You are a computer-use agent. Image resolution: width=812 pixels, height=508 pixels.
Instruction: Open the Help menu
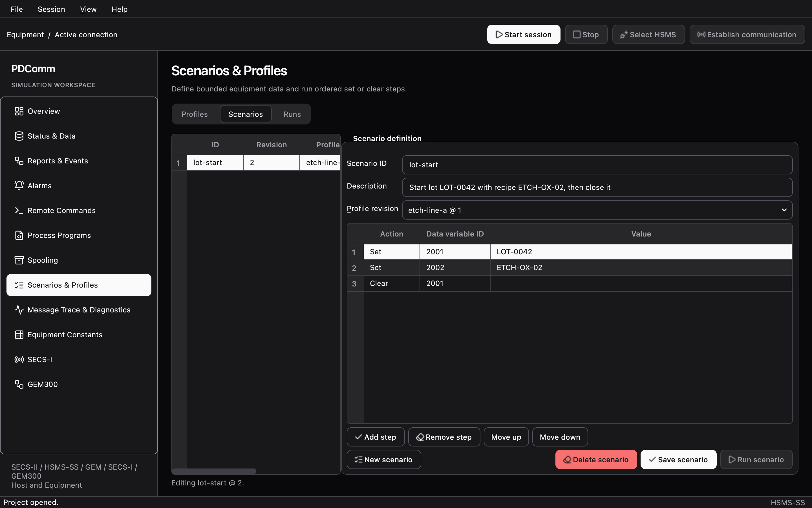click(120, 9)
